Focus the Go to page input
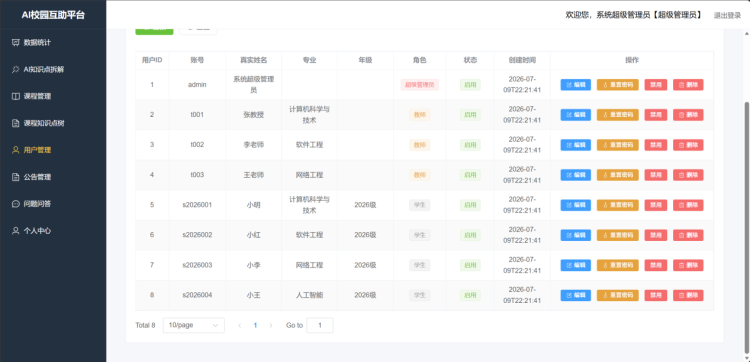The image size is (750, 362). point(320,325)
